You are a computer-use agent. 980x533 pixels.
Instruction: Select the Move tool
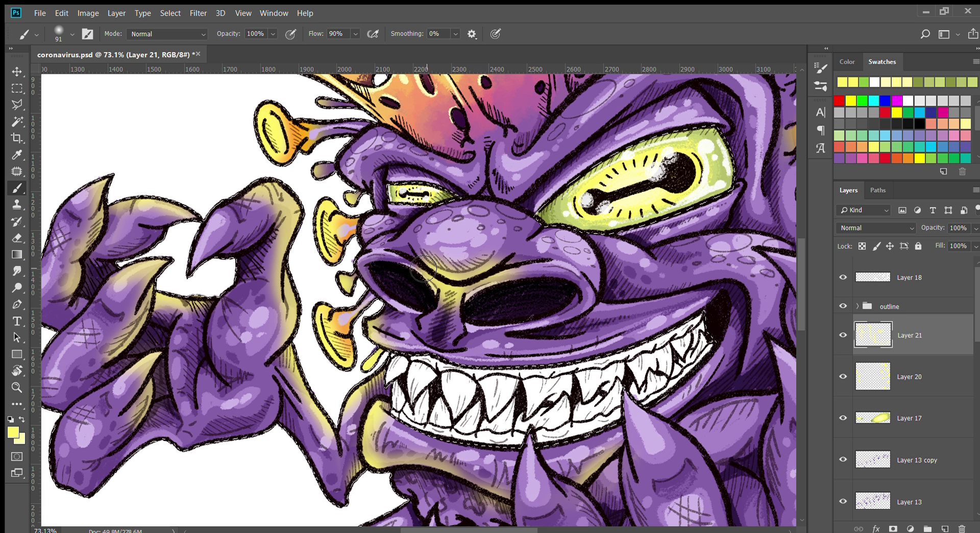[x=17, y=71]
